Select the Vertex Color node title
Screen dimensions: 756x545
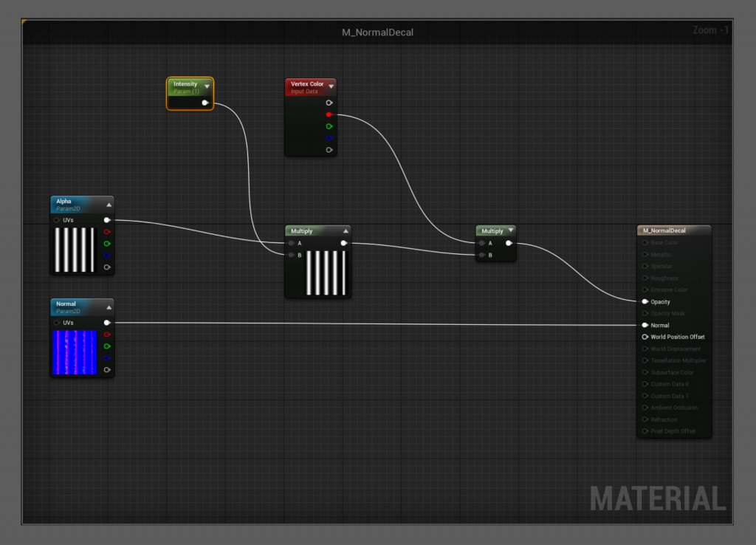(x=307, y=84)
